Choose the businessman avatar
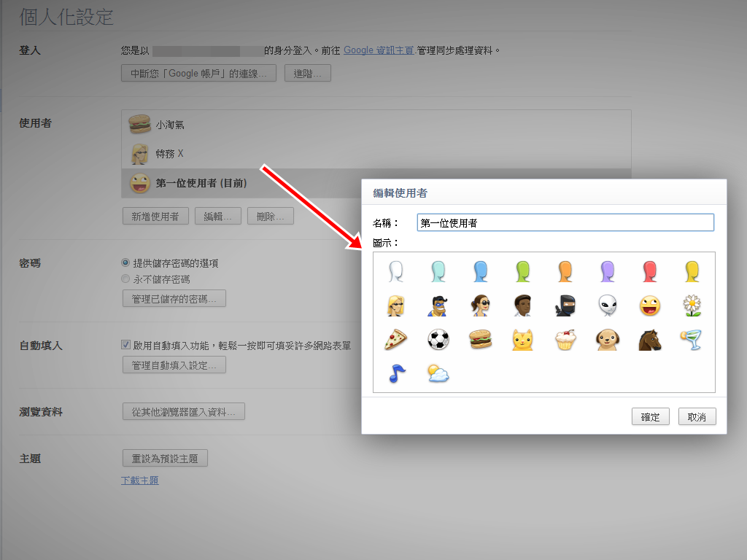 tap(522, 306)
